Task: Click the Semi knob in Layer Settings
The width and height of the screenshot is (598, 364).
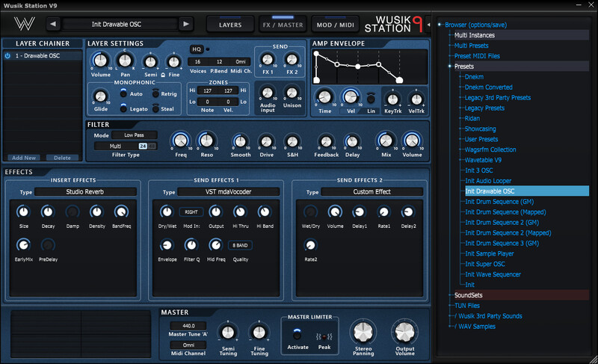Action: coord(151,62)
